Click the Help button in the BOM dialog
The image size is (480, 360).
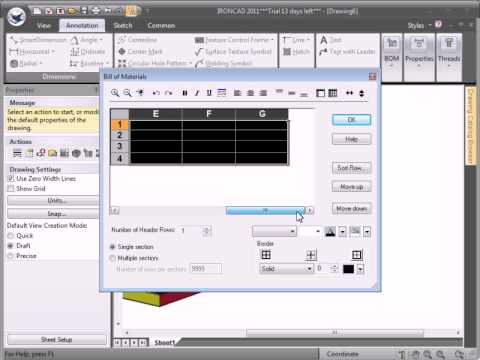point(351,139)
